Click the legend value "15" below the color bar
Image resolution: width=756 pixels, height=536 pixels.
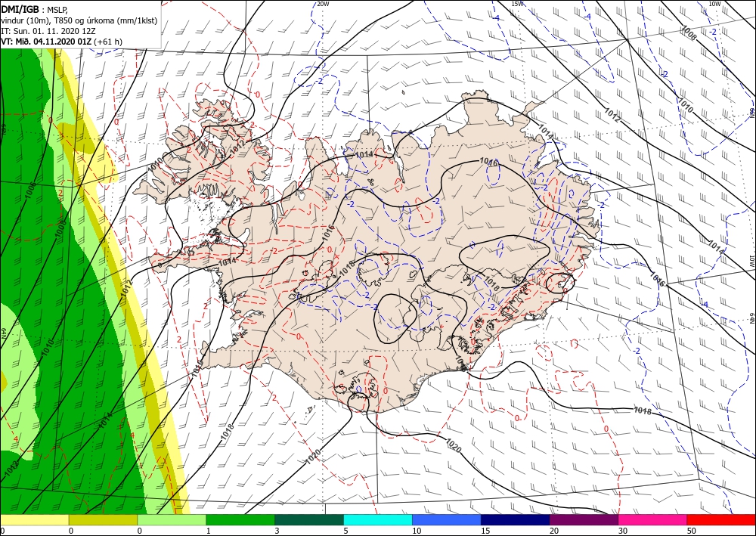(485, 531)
